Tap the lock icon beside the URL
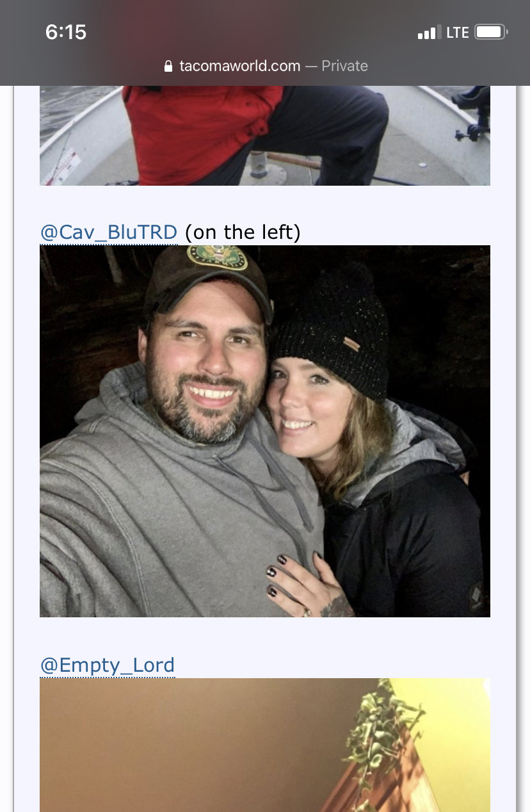Screen dimensions: 530x812 tap(168, 66)
